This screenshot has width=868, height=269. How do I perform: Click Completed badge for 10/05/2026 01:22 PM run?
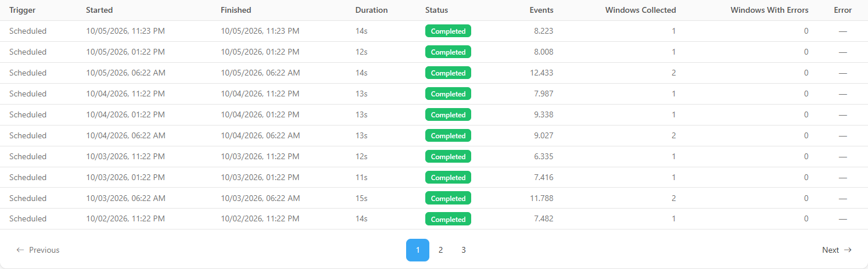pyautogui.click(x=448, y=52)
